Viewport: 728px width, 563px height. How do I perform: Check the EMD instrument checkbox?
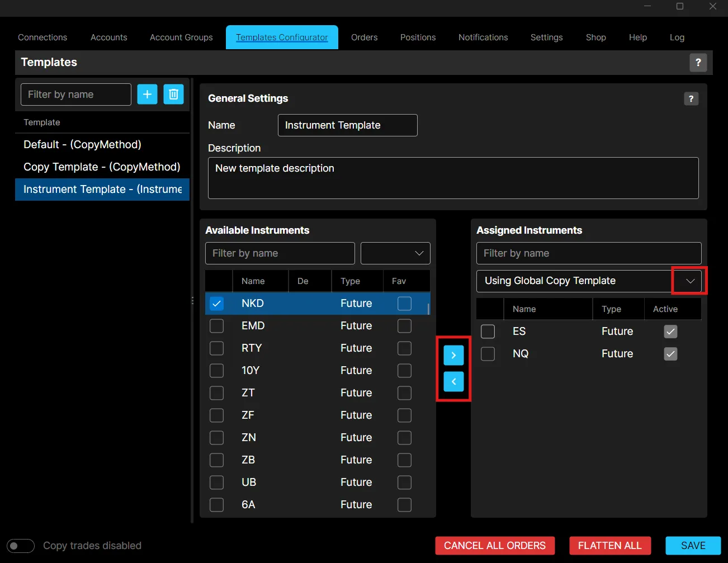coord(216,326)
